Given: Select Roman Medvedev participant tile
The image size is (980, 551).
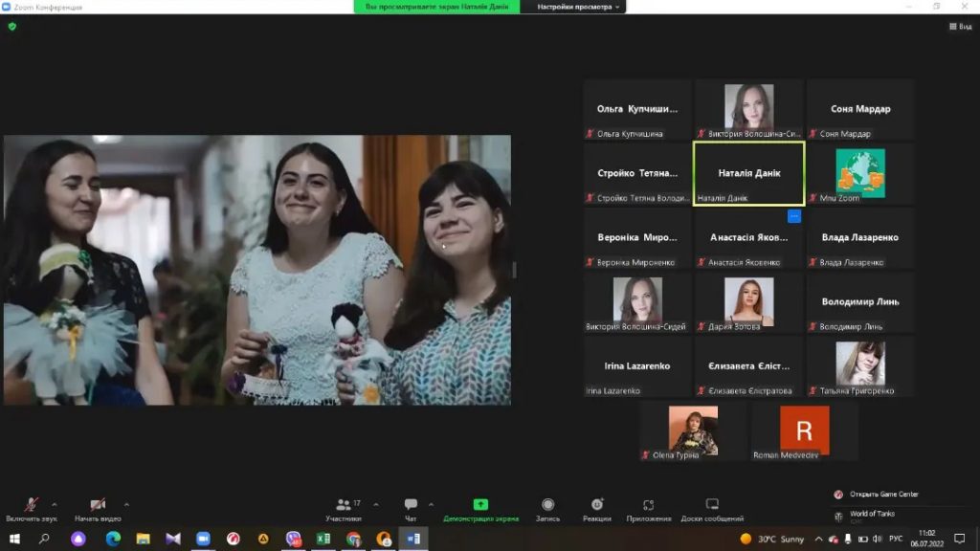Looking at the screenshot, I should click(x=804, y=430).
